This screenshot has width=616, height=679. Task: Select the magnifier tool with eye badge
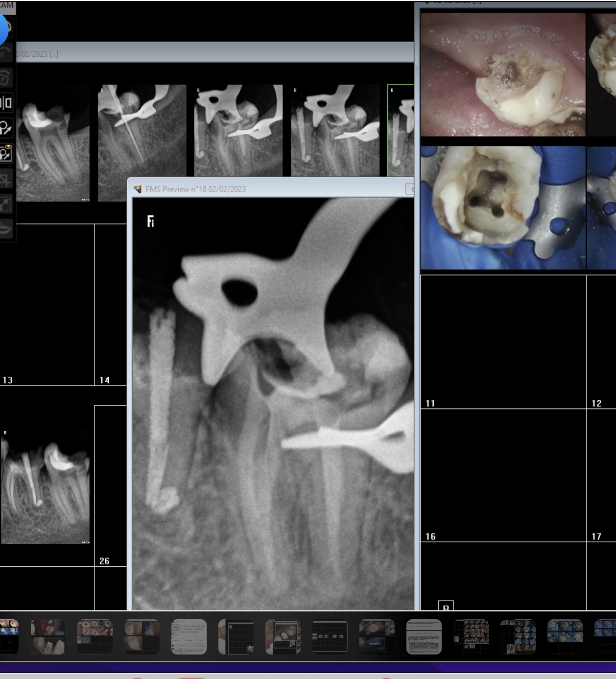[x=6, y=153]
